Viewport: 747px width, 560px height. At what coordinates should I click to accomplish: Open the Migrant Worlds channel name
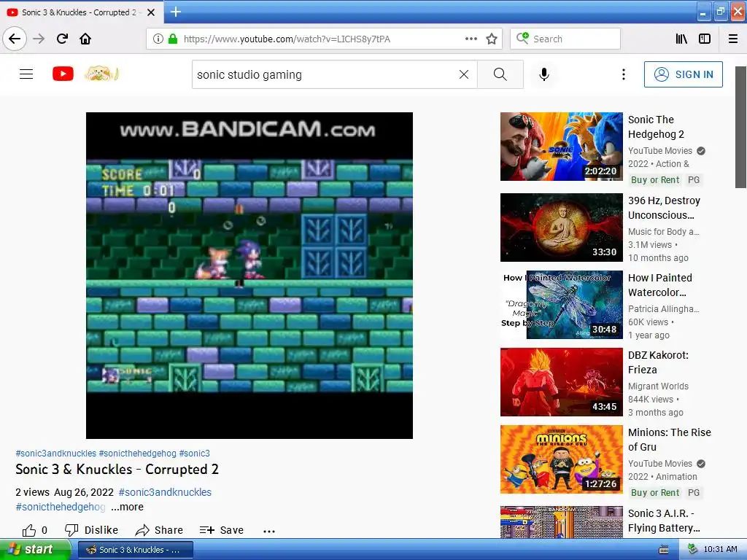(658, 386)
